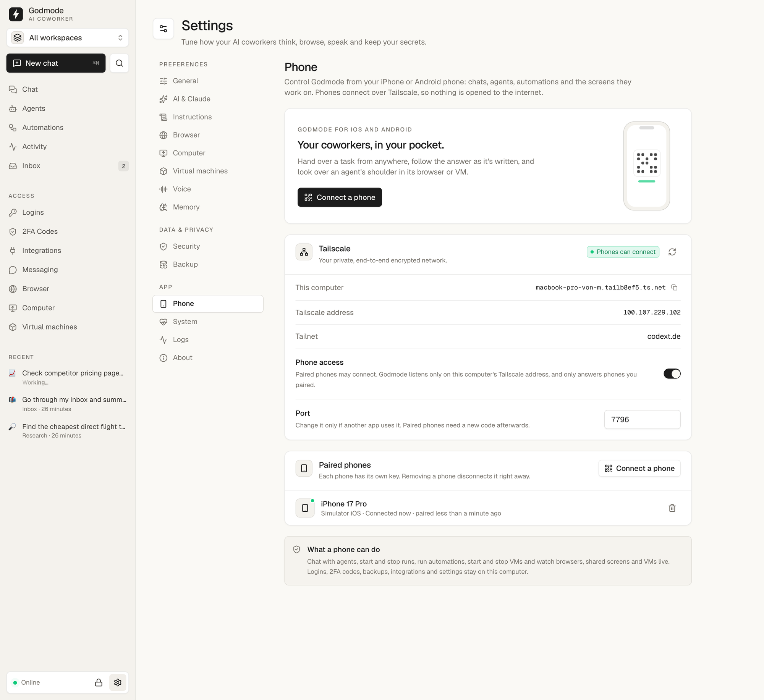Screen dimensions: 764x700
Task: Open Inbox in the sidebar
Action: (68, 166)
